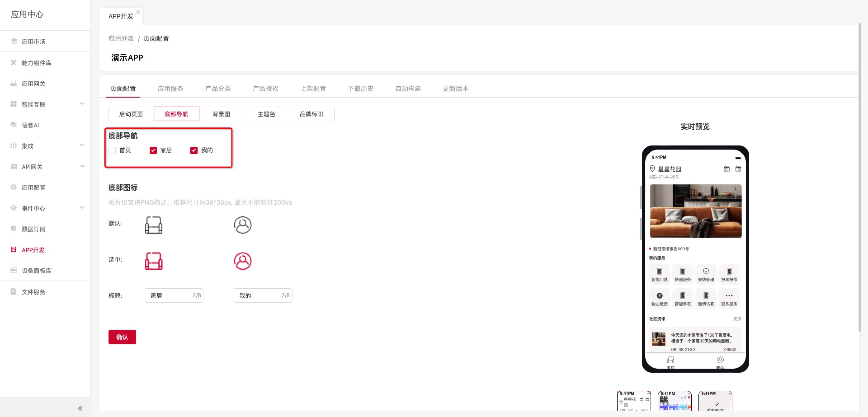Open 语音AI in the sidebar
The height and width of the screenshot is (417, 868).
(30, 125)
